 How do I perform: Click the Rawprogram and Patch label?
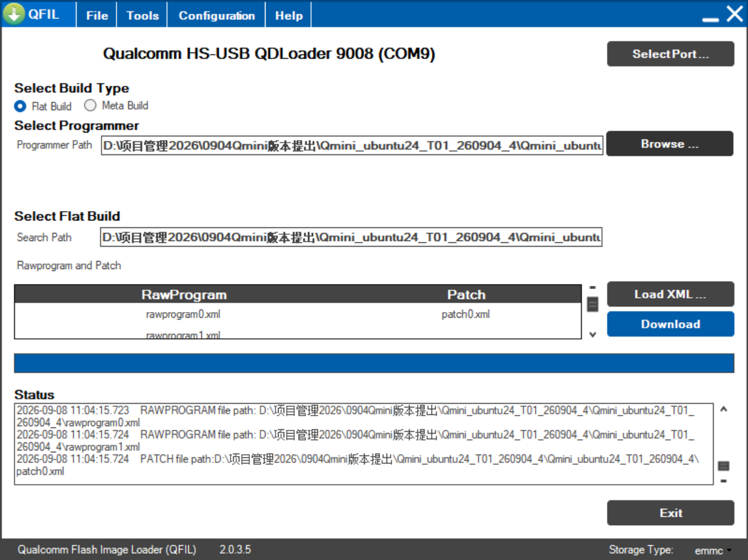pos(69,265)
